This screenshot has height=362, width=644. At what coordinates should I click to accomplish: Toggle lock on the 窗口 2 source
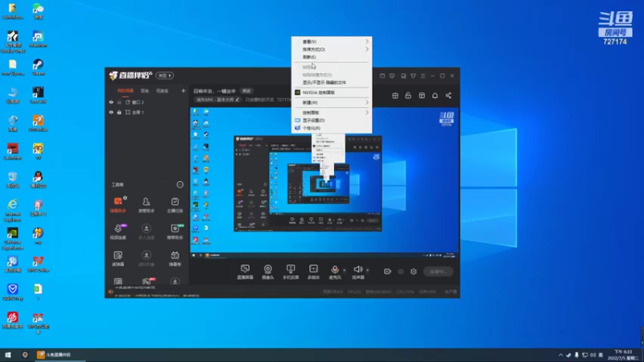tap(119, 102)
